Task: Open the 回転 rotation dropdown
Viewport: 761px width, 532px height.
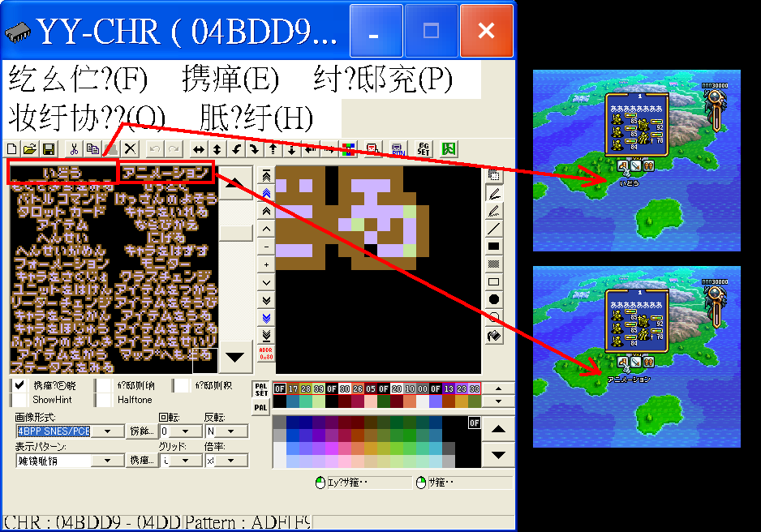Action: click(186, 431)
